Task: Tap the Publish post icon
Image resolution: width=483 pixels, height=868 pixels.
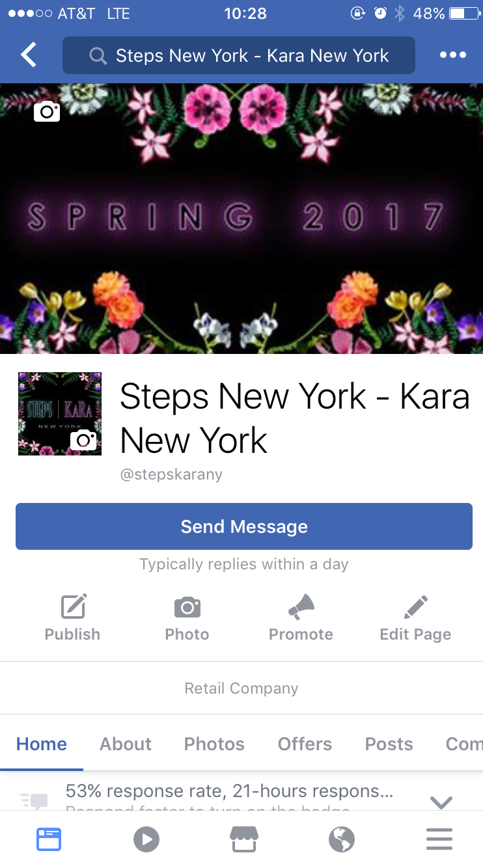Action: click(x=74, y=606)
